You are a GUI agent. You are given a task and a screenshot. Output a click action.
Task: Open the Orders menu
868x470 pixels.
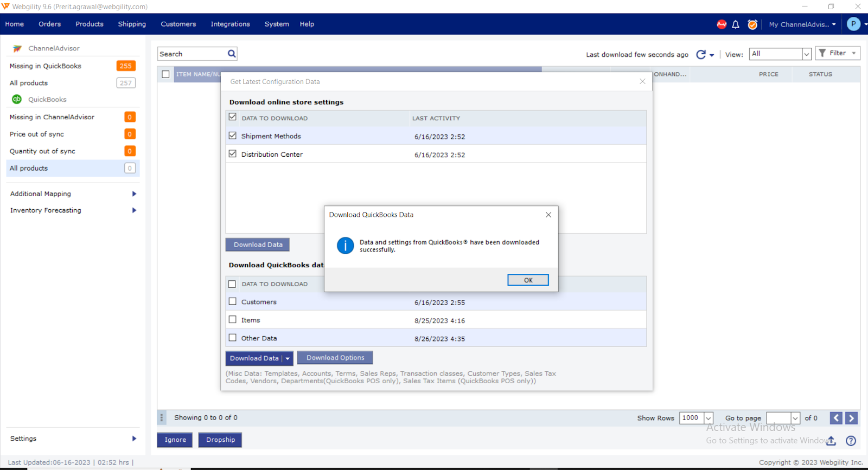tap(49, 24)
